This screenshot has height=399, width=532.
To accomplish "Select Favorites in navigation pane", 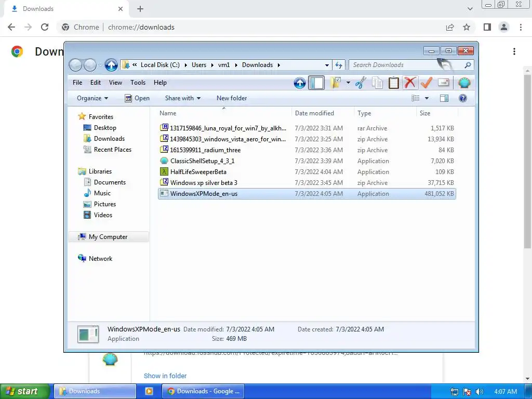I will 96,116.
